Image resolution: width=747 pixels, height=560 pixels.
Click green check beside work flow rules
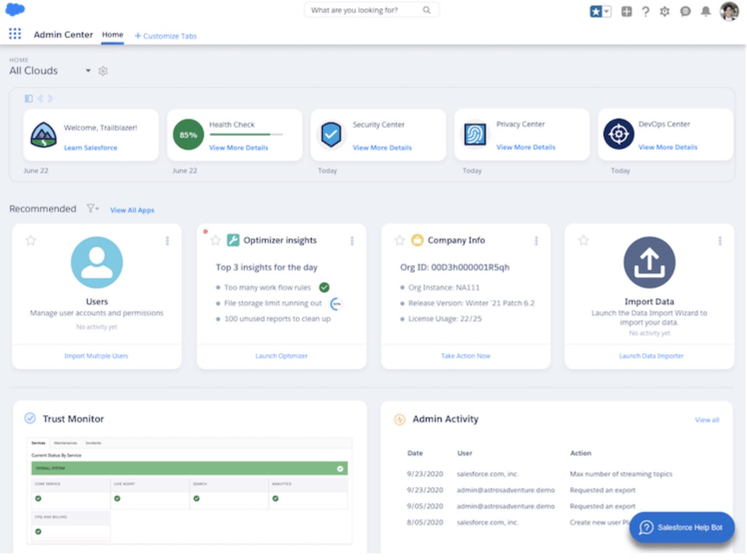[x=324, y=287]
